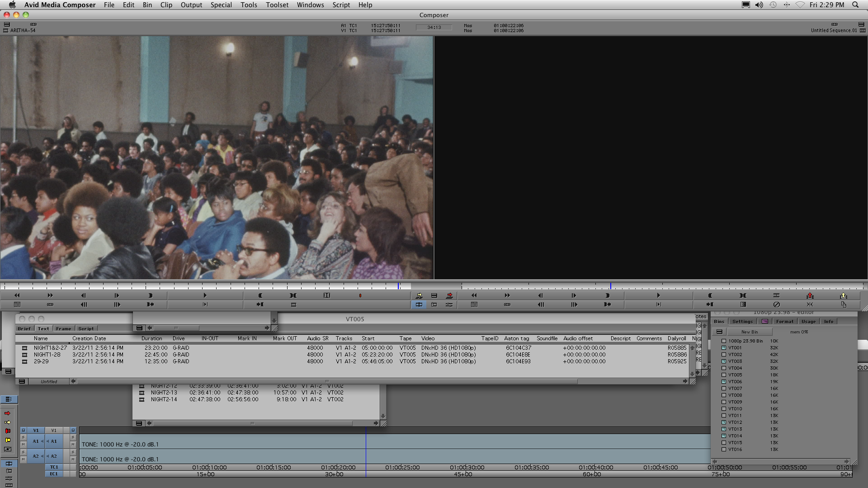The width and height of the screenshot is (868, 488).
Task: Open the project window fast menu
Action: tap(719, 332)
